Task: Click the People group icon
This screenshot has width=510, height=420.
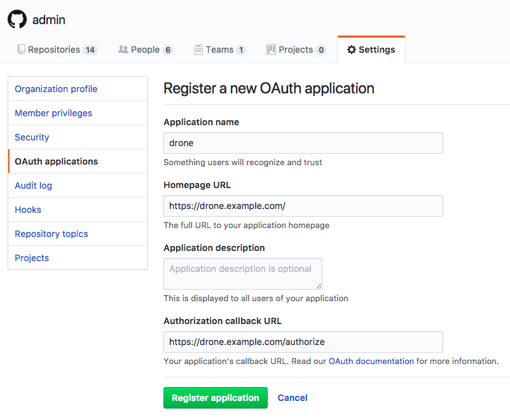Action: (122, 49)
